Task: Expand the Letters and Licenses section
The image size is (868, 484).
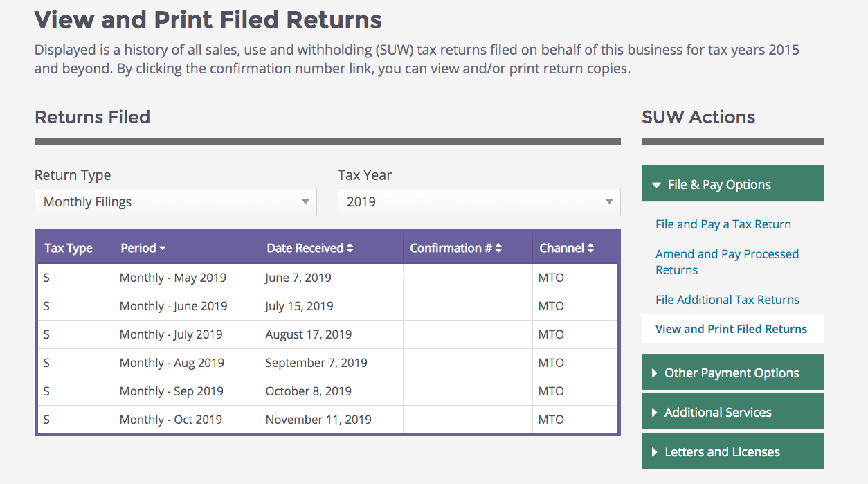Action: [x=732, y=451]
